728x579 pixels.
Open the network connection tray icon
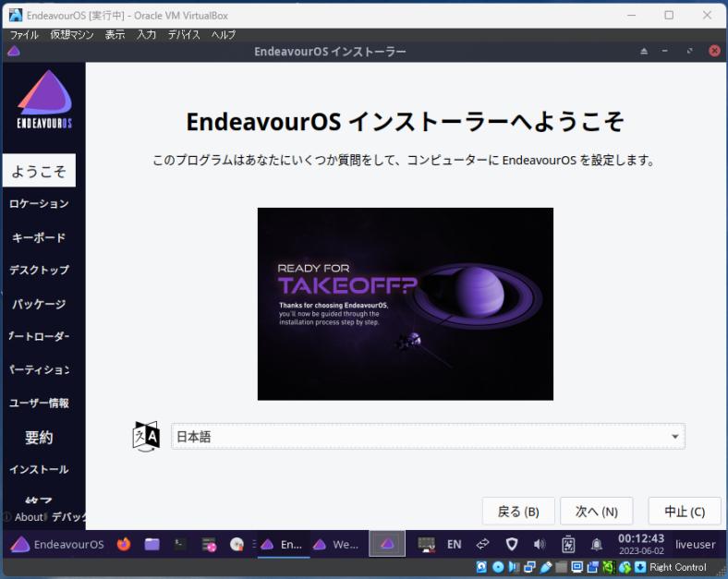coord(482,544)
